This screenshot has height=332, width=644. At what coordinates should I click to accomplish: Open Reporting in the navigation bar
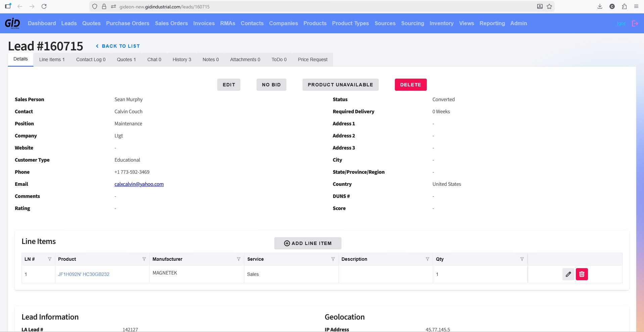[x=492, y=23]
